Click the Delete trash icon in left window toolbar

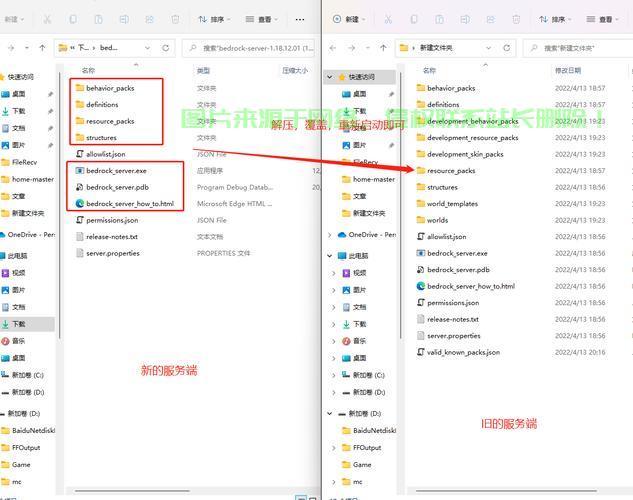(x=176, y=19)
